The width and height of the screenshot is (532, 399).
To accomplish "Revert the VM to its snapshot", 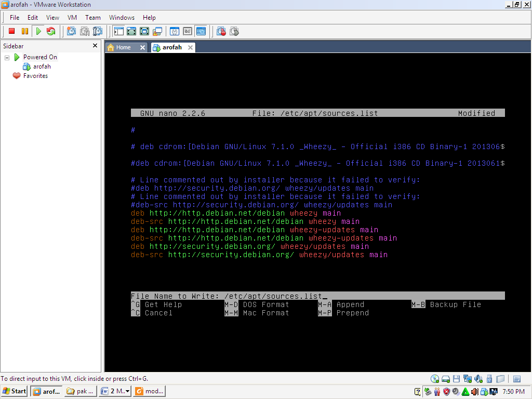I will pos(84,31).
